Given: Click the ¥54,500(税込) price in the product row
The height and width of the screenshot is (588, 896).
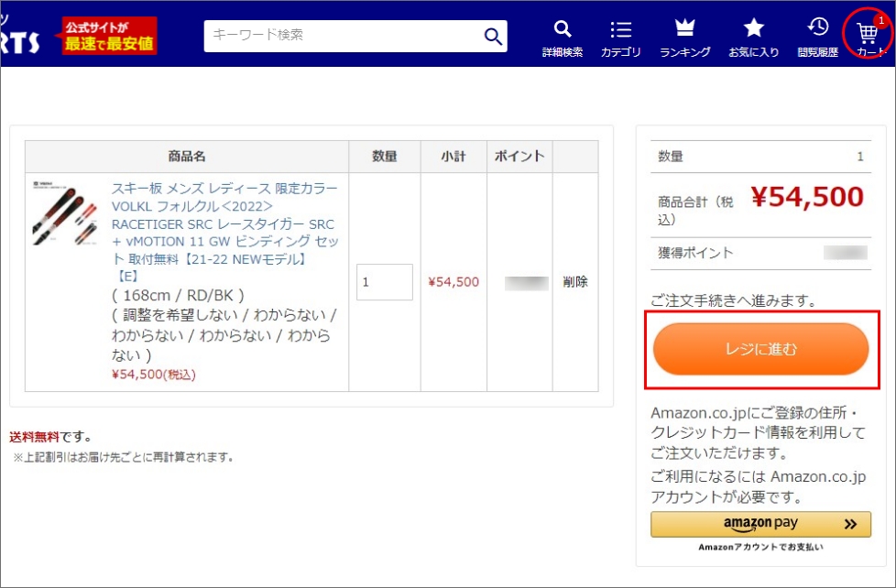Looking at the screenshot, I should pyautogui.click(x=155, y=374).
